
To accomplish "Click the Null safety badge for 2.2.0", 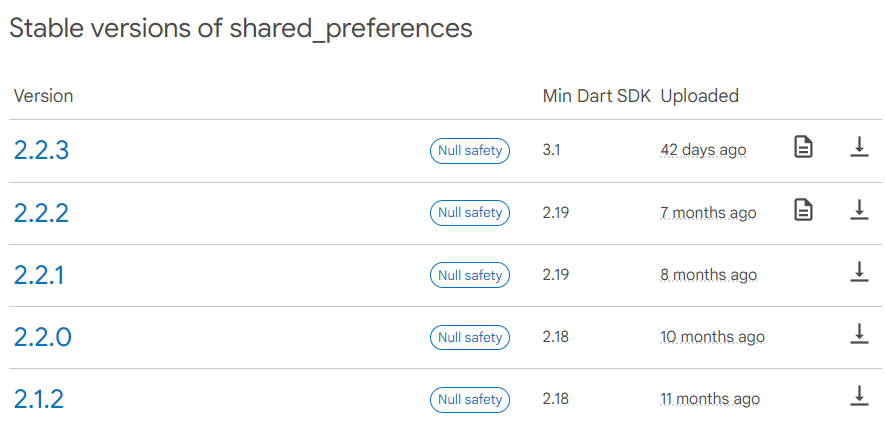I will (470, 337).
